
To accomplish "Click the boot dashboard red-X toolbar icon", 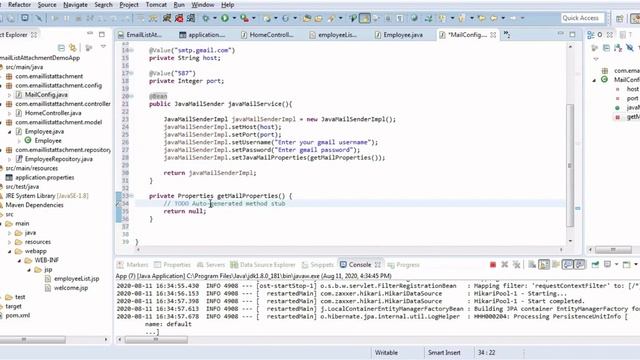I will pyautogui.click(x=179, y=18).
